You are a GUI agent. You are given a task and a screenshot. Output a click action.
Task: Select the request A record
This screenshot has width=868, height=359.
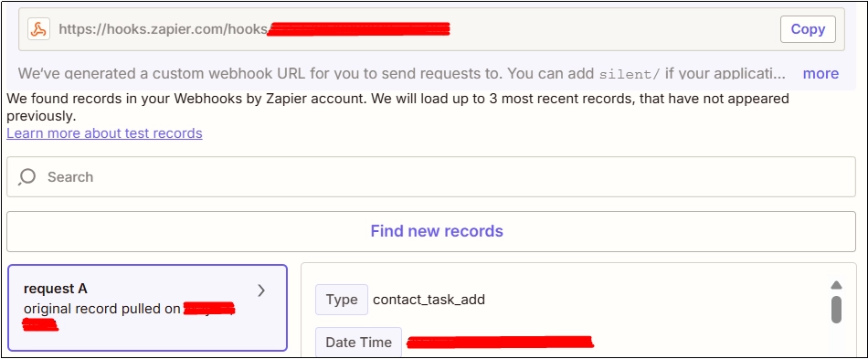[x=147, y=308]
